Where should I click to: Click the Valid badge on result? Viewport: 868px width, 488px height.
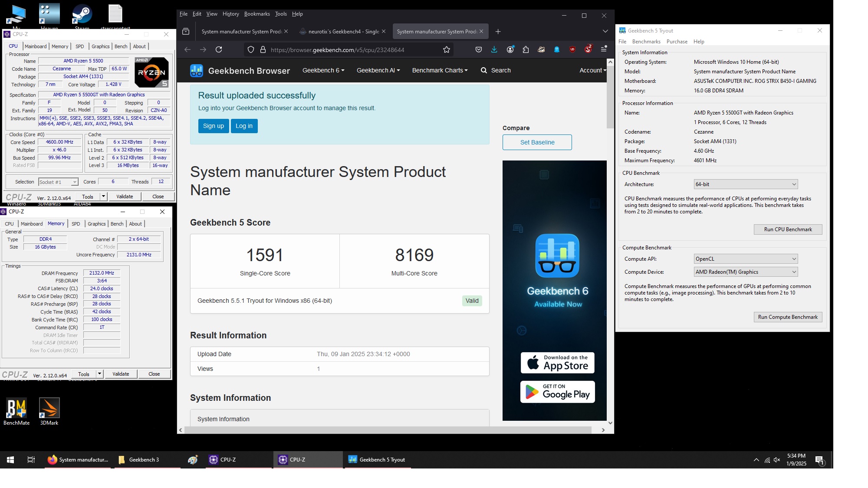coord(472,301)
